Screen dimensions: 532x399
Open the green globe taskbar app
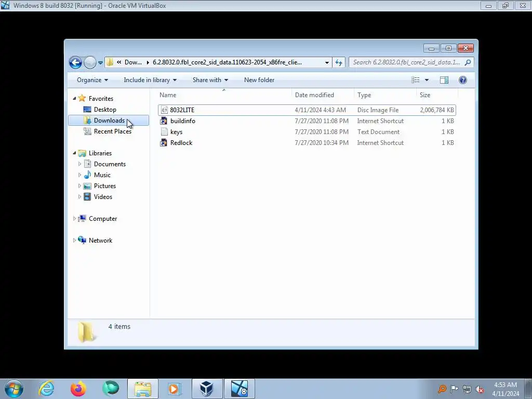tap(111, 389)
